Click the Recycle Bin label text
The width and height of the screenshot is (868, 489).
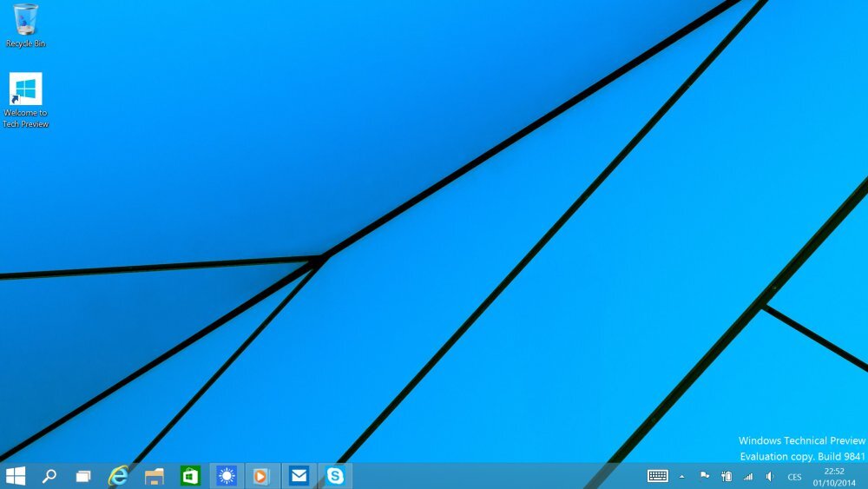click(25, 43)
